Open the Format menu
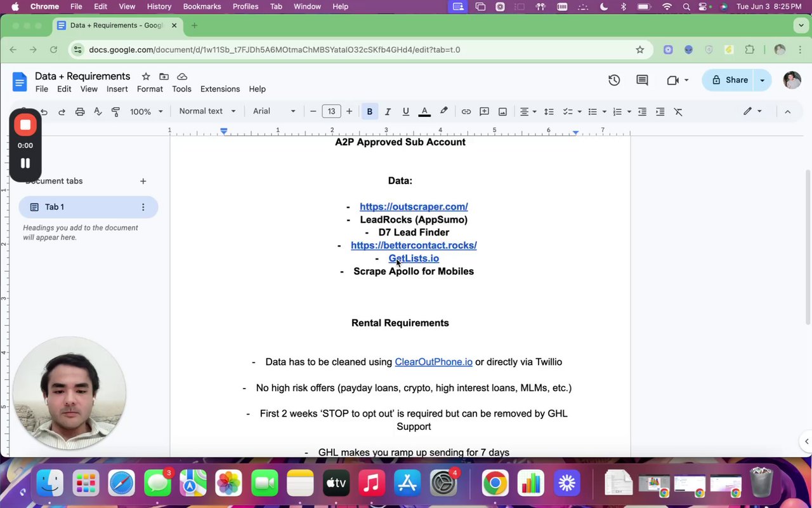The width and height of the screenshot is (812, 508). coord(150,89)
